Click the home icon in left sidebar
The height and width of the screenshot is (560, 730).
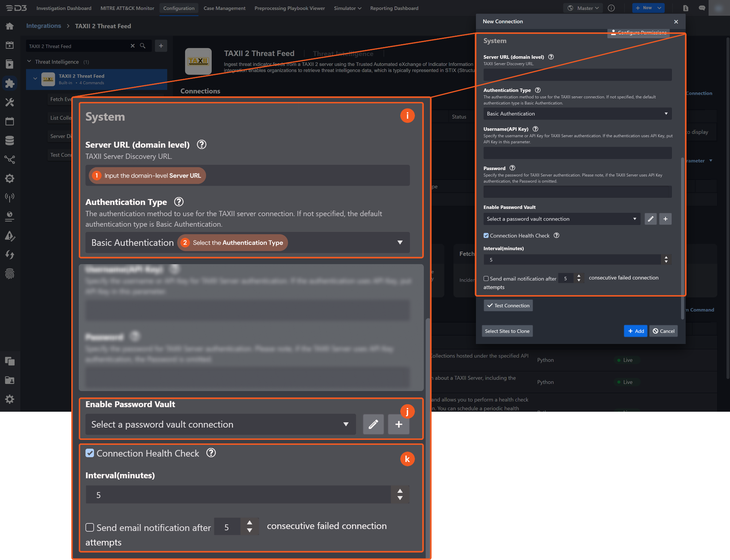coord(10,26)
